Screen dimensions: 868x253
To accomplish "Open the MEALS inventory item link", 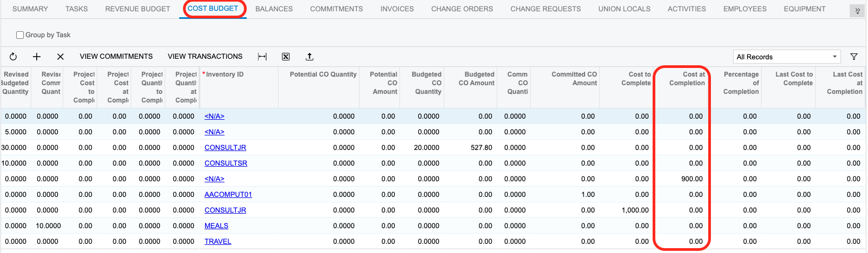I will (x=216, y=226).
